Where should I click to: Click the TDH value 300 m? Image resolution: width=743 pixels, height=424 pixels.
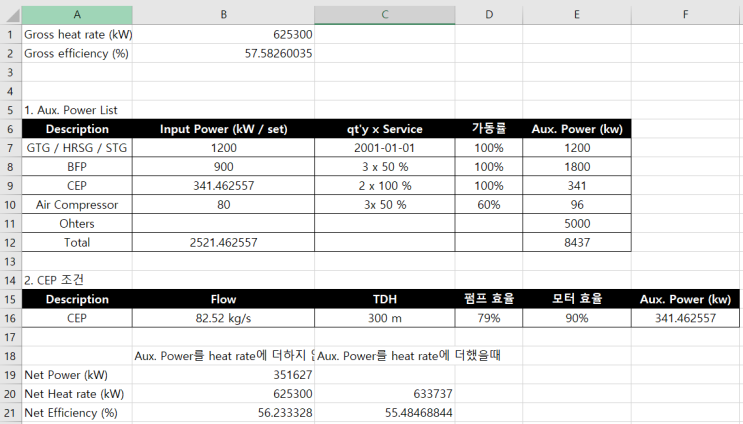[383, 318]
